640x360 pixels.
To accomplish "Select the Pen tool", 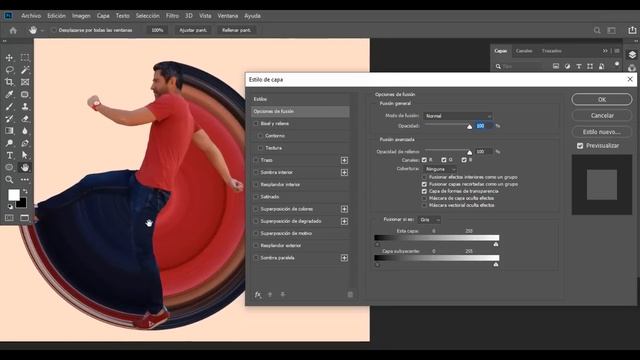I will point(25,143).
